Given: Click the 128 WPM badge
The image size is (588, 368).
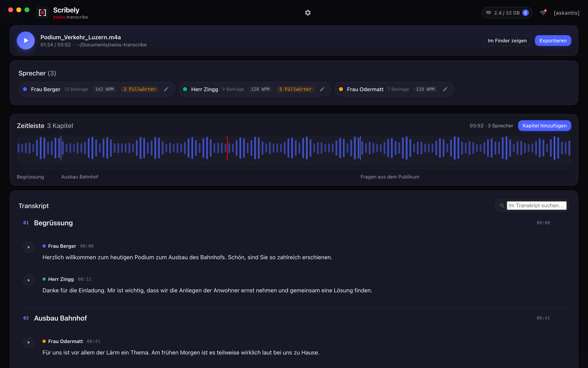Looking at the screenshot, I should (260, 89).
